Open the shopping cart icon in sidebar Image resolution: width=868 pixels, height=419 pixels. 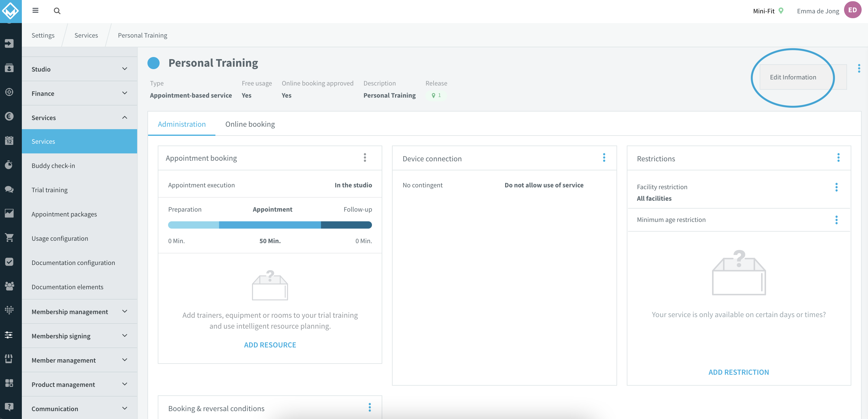9,237
